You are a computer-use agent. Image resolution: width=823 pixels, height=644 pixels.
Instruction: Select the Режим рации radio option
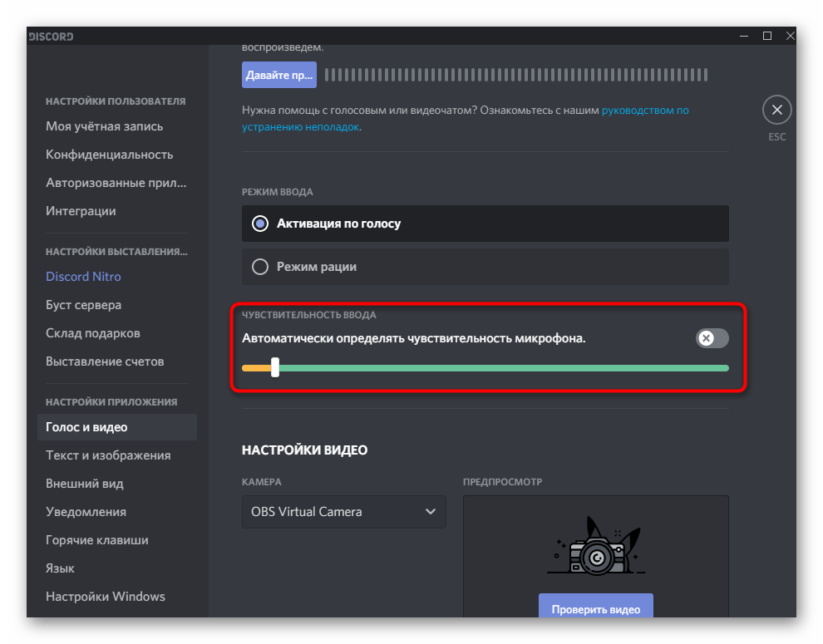pos(260,267)
